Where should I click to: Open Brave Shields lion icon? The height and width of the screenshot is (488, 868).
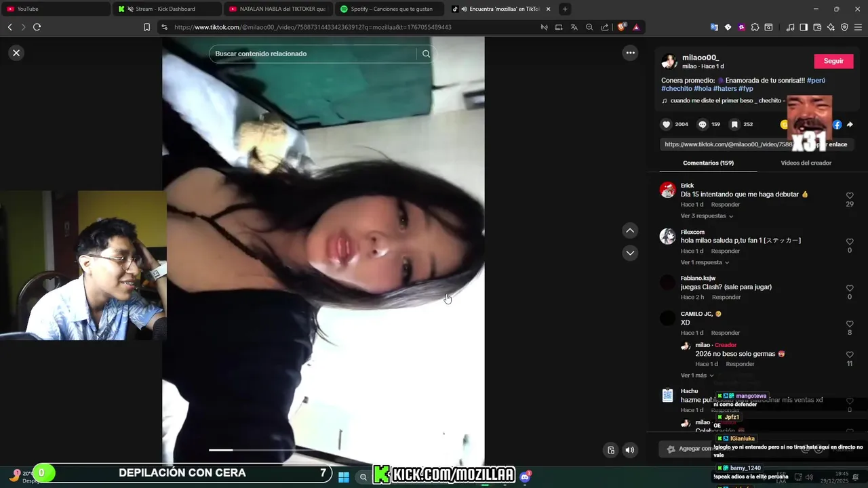click(622, 27)
